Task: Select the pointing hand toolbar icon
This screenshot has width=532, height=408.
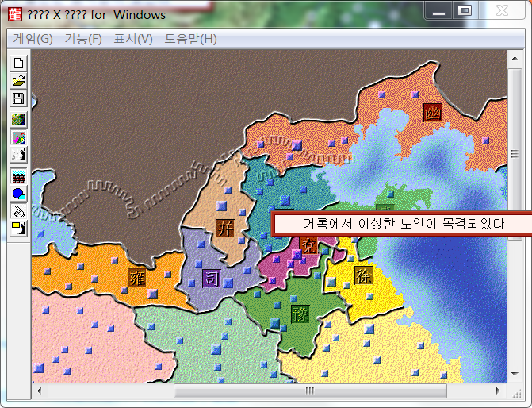Action: 18,212
